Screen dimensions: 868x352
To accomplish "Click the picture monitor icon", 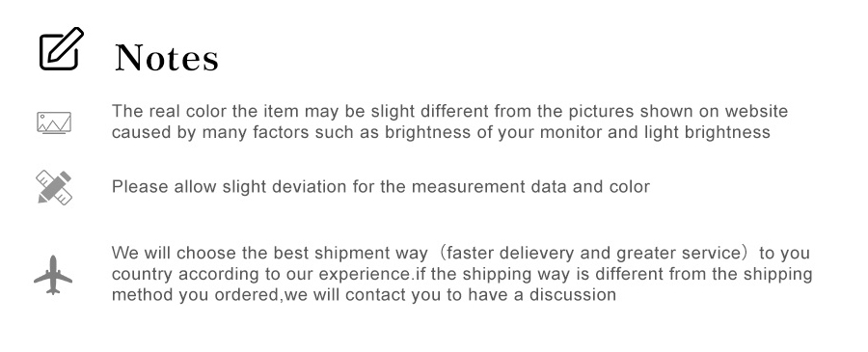I will [x=54, y=122].
